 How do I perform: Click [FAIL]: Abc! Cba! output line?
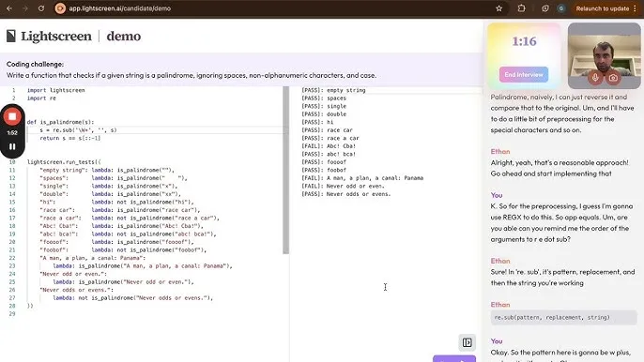click(x=329, y=146)
